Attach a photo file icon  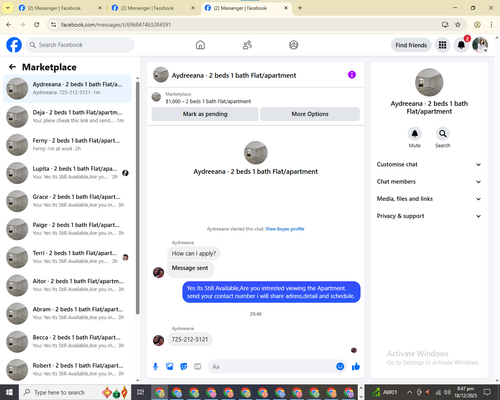click(x=170, y=367)
